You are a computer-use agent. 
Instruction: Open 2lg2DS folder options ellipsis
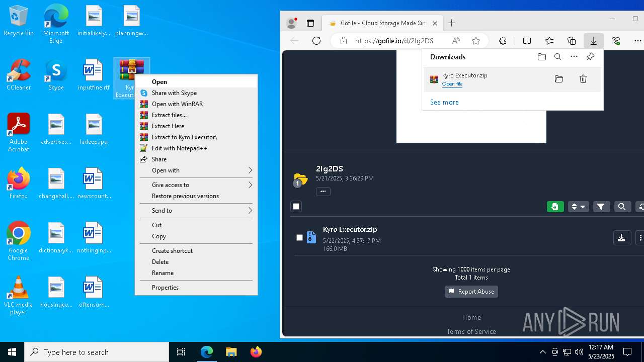323,191
